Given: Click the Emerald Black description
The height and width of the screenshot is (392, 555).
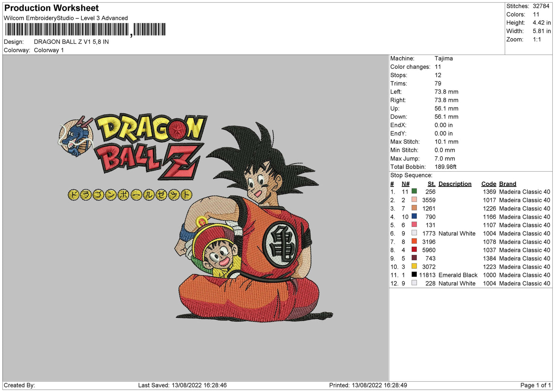Looking at the screenshot, I should (x=458, y=275).
